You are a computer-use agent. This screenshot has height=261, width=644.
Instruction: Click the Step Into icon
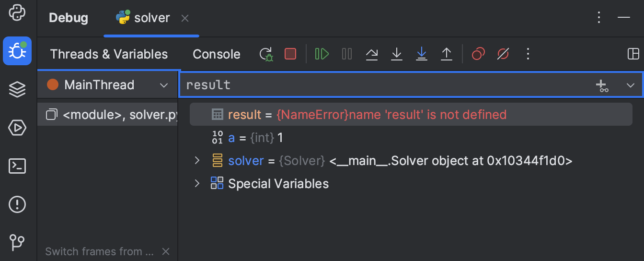coord(397,54)
